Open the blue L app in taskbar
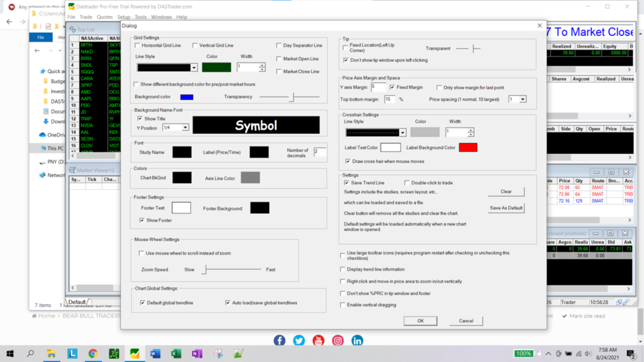 coord(72,354)
